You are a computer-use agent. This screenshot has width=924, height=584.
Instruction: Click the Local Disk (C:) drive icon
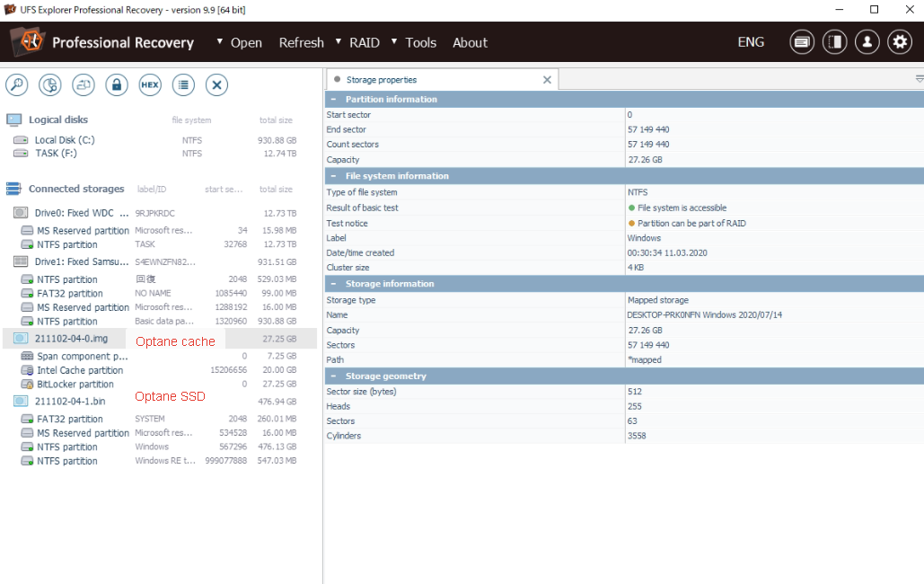[x=21, y=140]
